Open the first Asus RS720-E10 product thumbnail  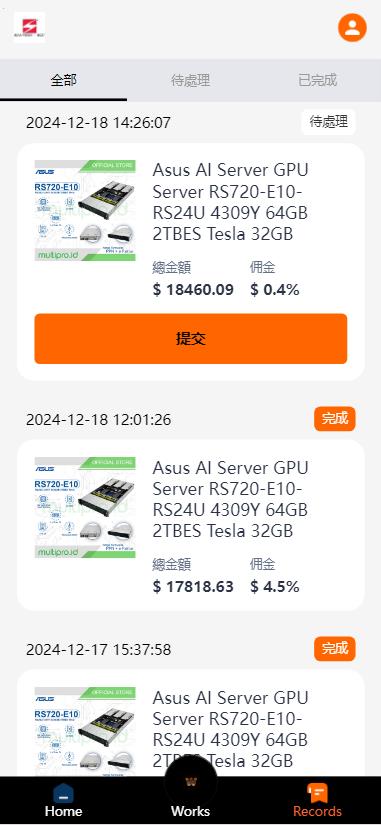(85, 210)
